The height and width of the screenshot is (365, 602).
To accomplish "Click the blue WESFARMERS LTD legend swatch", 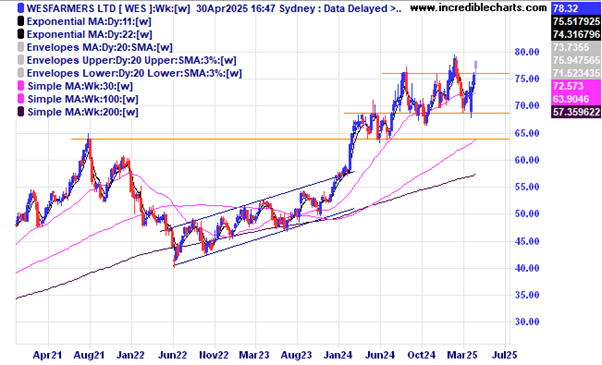I will pos(21,8).
